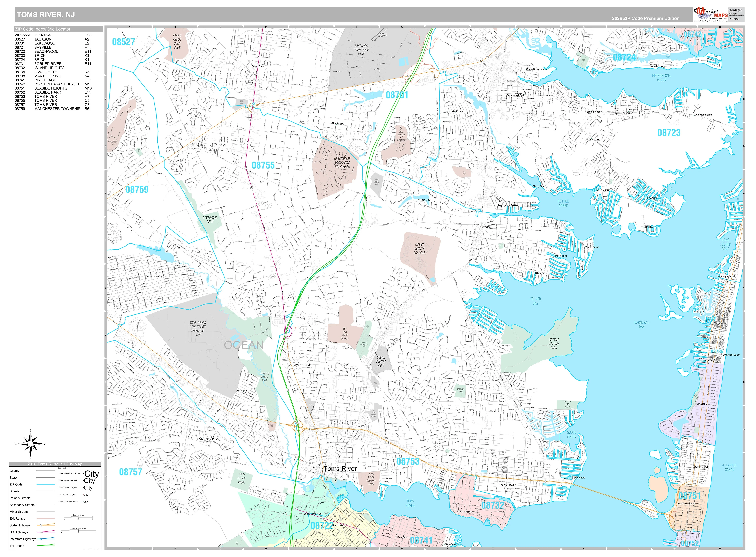
Task: Click the KETTLE CREEK water label
Action: [563, 203]
